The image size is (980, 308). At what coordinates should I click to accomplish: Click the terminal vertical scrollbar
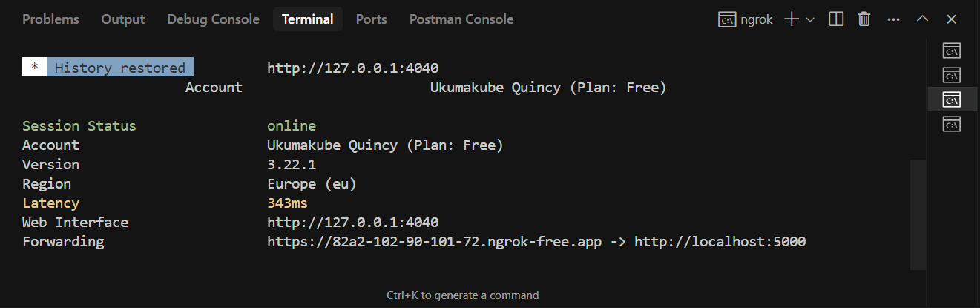pos(918,214)
